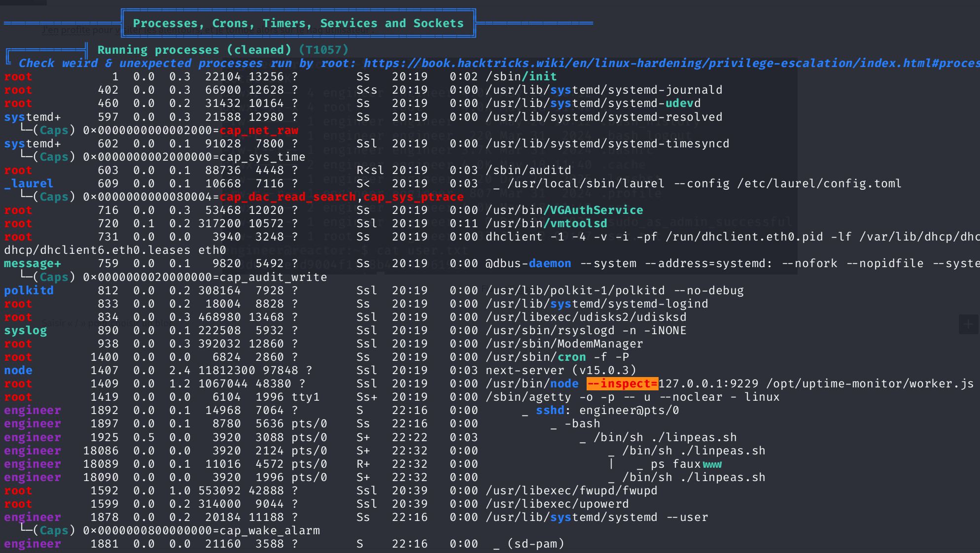Select the -bash process entry
The width and height of the screenshot is (980, 553).
tap(582, 423)
